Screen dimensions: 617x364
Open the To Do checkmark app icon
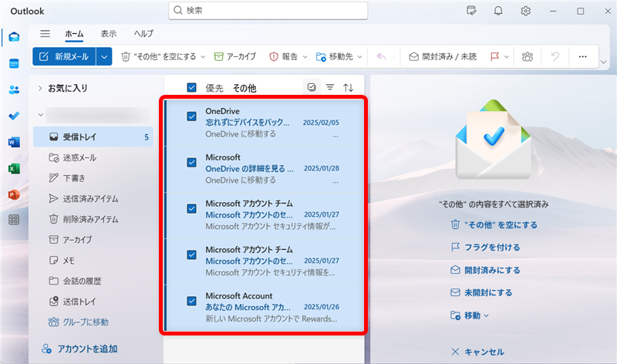click(x=14, y=116)
